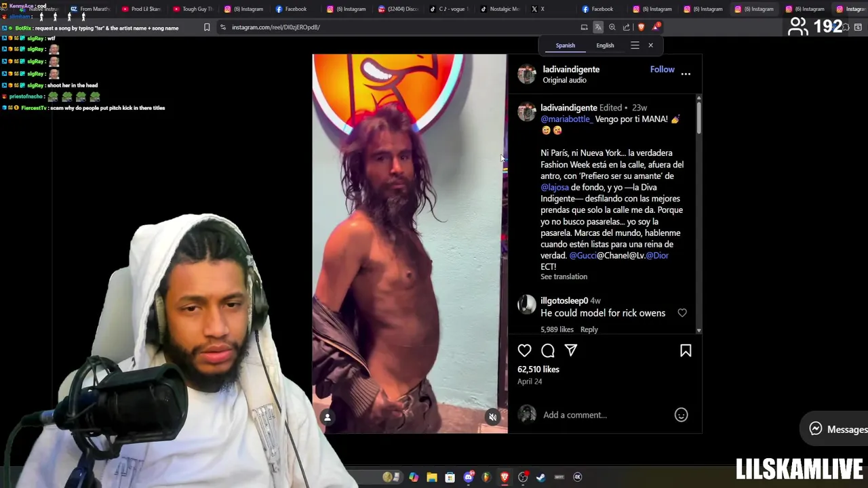This screenshot has width=868, height=488.
Task: Save the reel with the bookmark icon
Action: point(686,350)
